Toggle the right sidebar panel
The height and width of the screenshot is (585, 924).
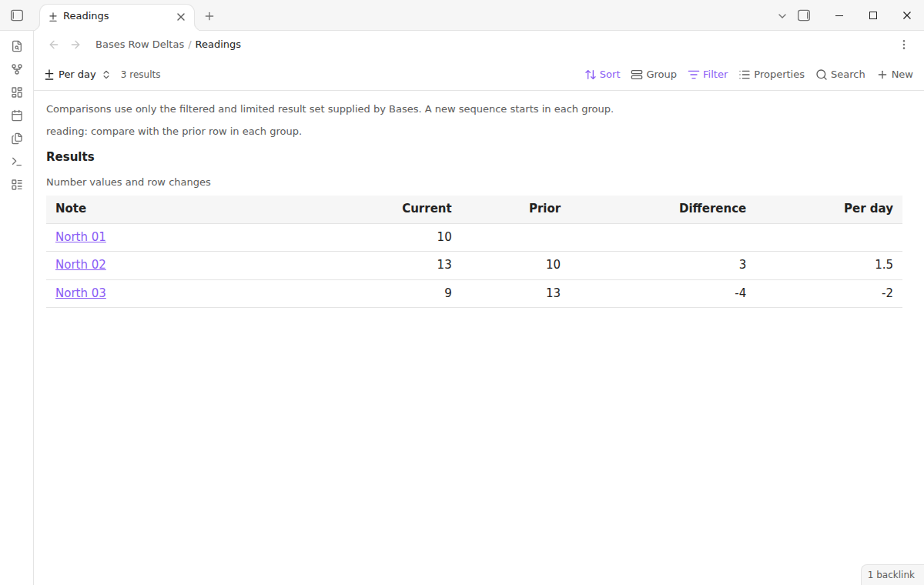point(804,15)
